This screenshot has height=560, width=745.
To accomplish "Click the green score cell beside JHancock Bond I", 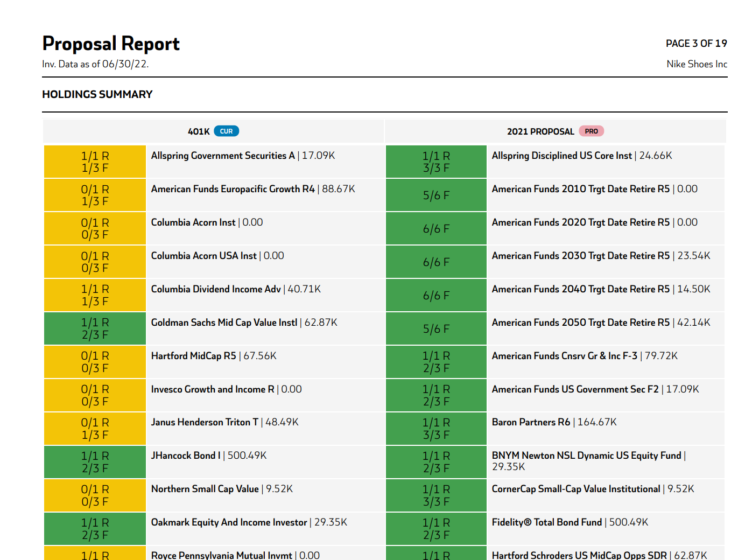I will coord(95,462).
